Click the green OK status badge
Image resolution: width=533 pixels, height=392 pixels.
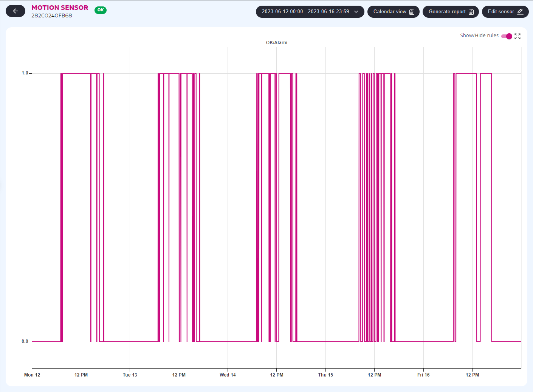coord(101,10)
